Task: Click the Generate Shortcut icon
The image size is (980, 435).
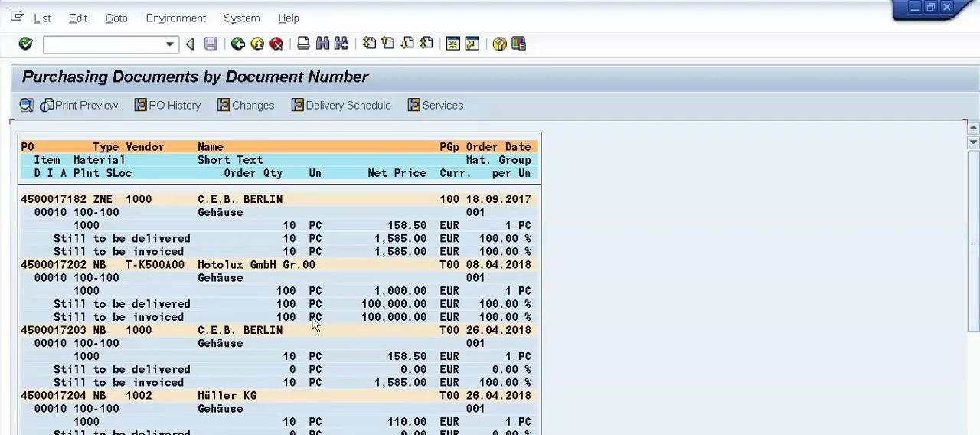Action: click(472, 44)
